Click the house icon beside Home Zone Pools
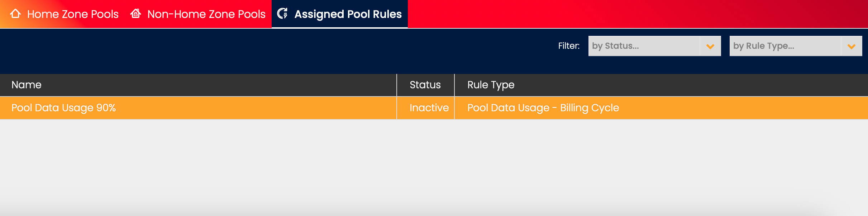This screenshot has width=868, height=216. 15,14
